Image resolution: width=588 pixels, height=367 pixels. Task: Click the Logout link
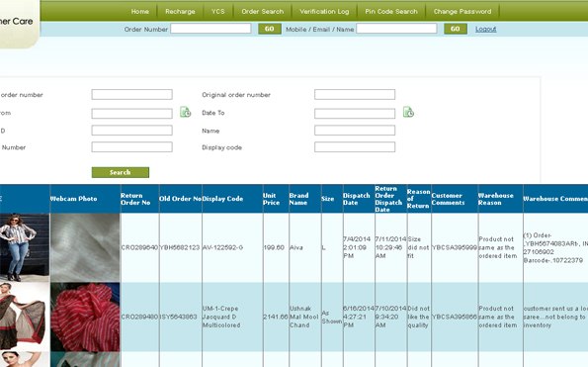pos(485,30)
